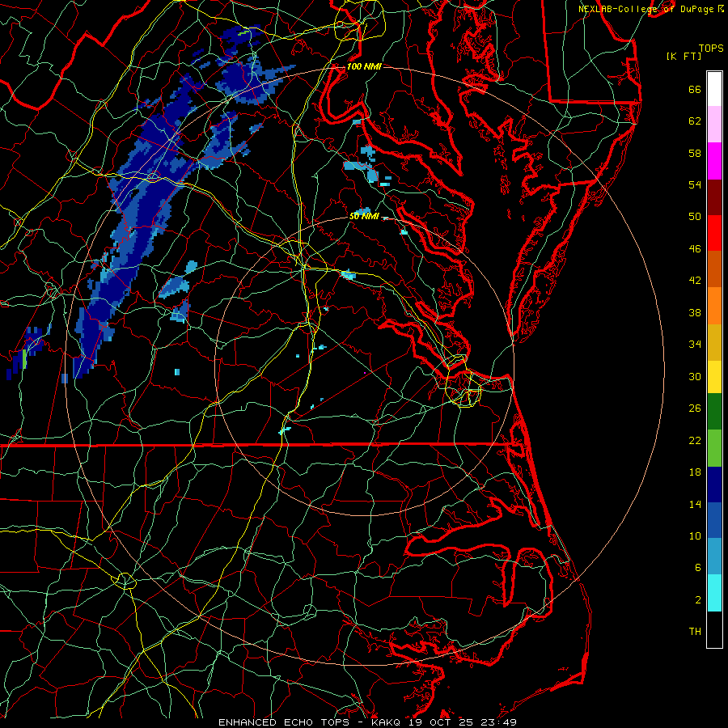
Task: Click the '66' legend value
Action: click(x=695, y=89)
